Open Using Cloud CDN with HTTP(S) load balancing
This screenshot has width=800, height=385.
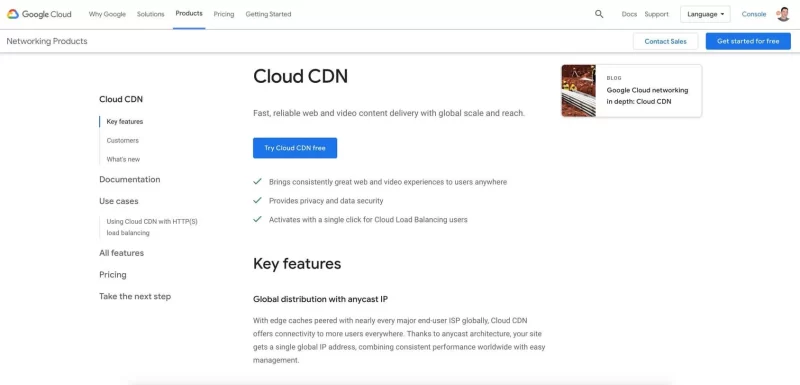pyautogui.click(x=152, y=227)
